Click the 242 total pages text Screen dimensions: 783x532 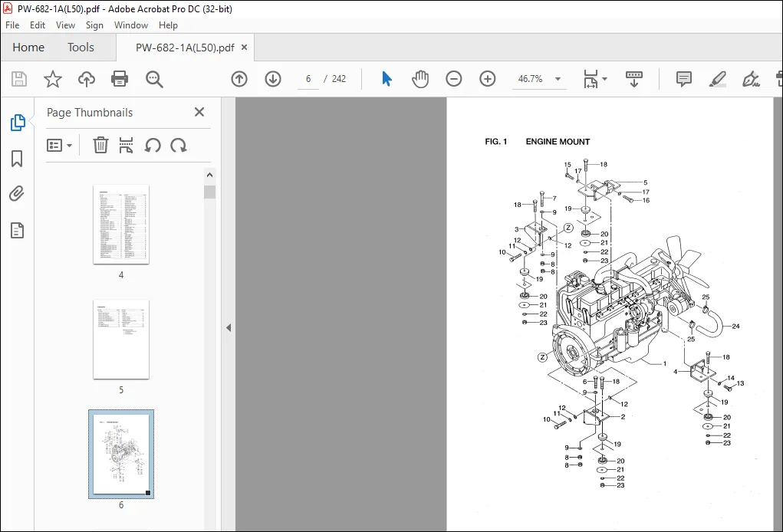[x=339, y=79]
